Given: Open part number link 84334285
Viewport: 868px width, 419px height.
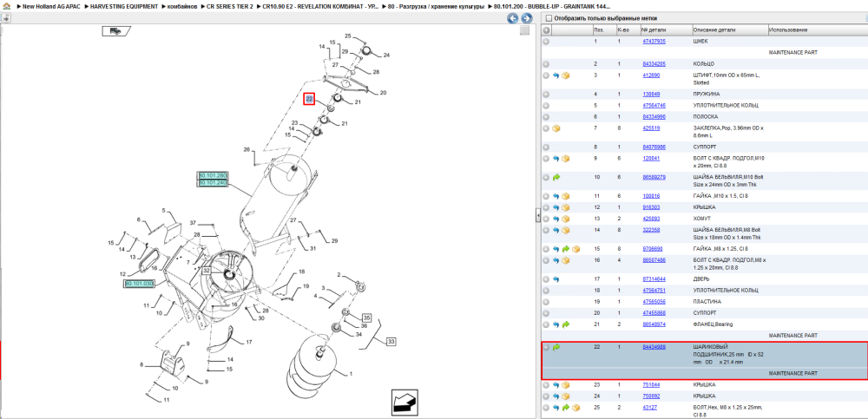Looking at the screenshot, I should point(654,64).
